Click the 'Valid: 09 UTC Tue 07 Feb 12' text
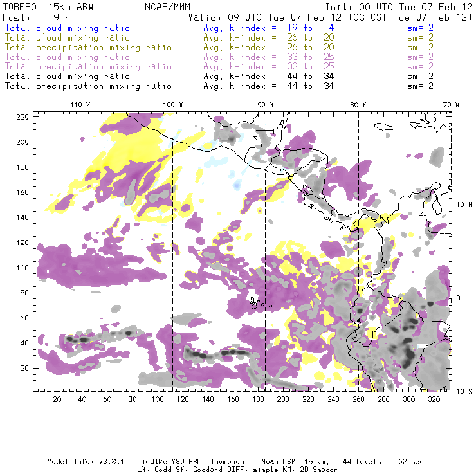Viewport: 476px width, 476px height. 265,17
